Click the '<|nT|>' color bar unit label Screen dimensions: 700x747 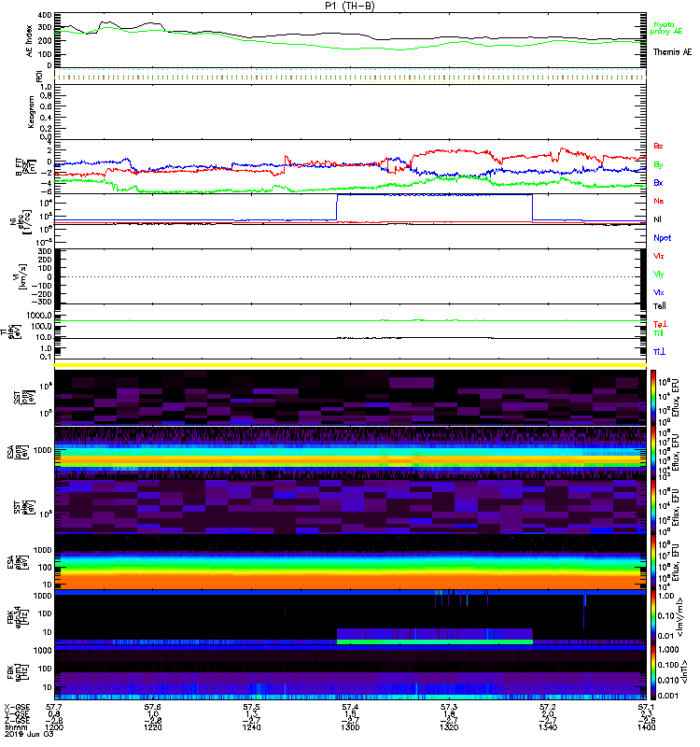click(682, 672)
